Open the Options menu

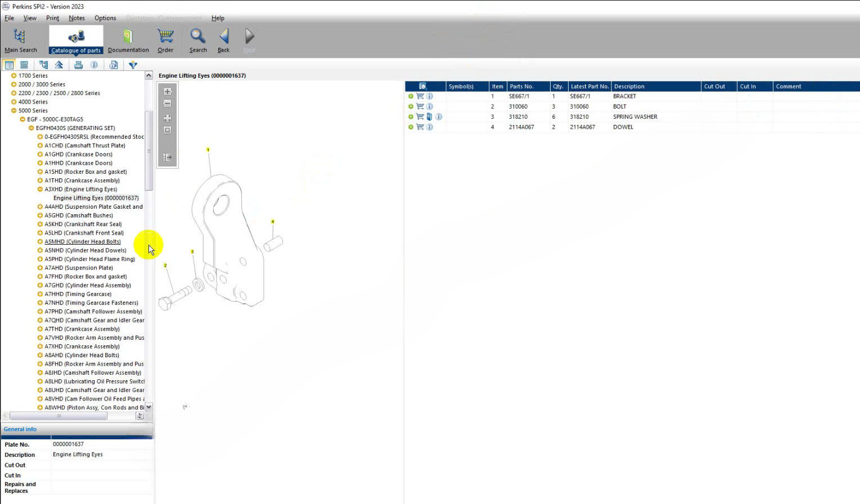click(105, 18)
